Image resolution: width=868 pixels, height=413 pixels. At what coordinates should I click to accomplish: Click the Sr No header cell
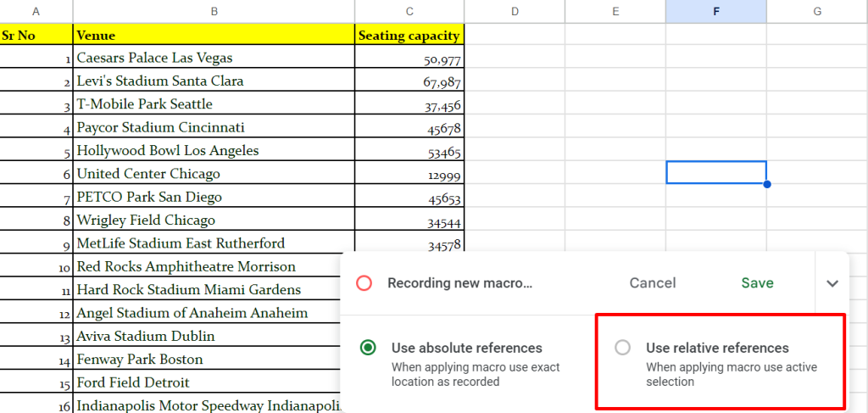(36, 34)
